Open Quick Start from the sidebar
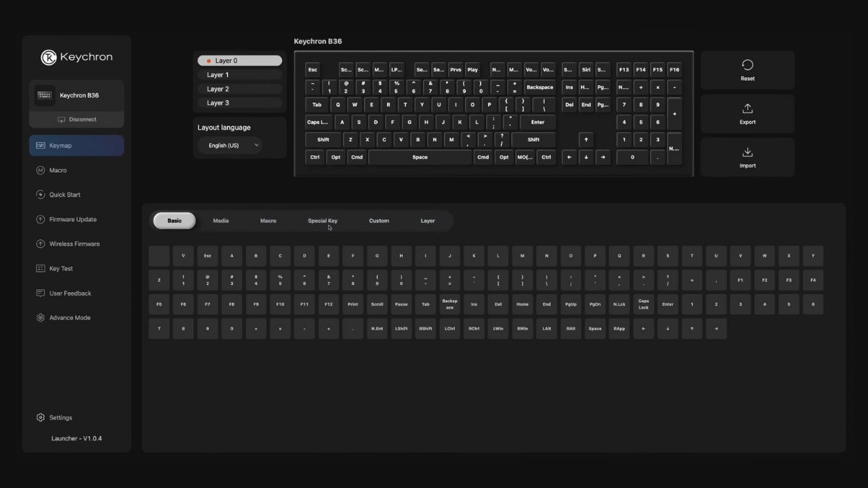 (x=76, y=194)
